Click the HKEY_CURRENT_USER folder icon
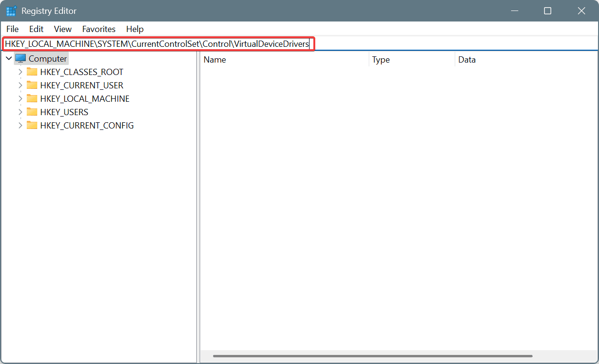599x364 pixels. pyautogui.click(x=32, y=86)
